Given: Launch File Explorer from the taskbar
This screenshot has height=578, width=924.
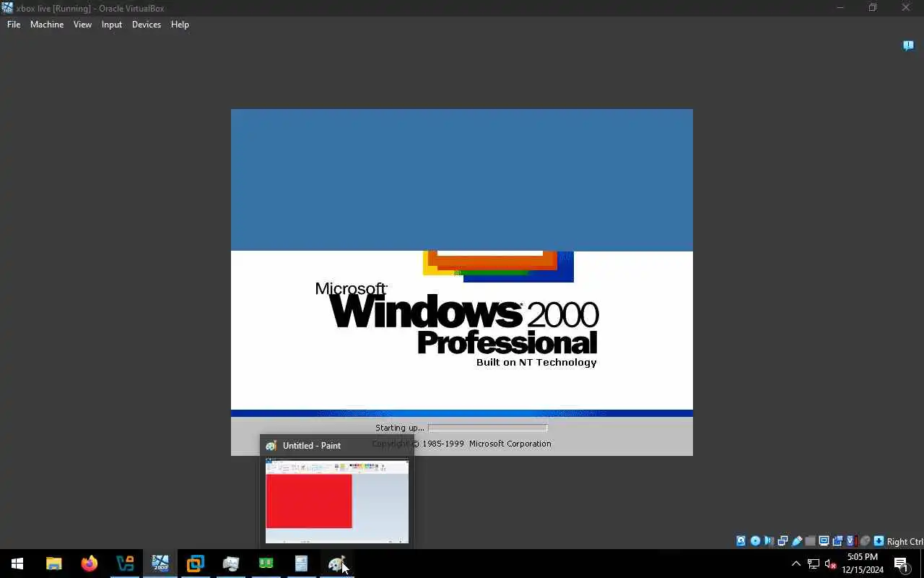Looking at the screenshot, I should [53, 564].
